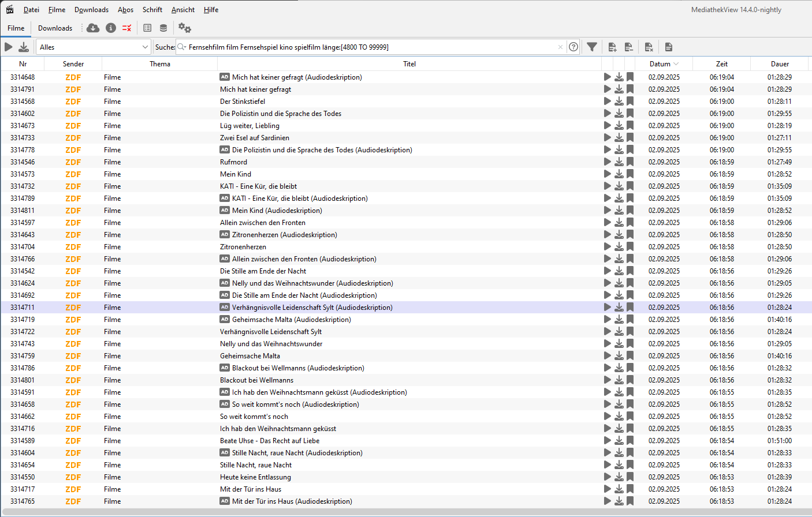
Task: Open the Datei menu
Action: [x=31, y=10]
